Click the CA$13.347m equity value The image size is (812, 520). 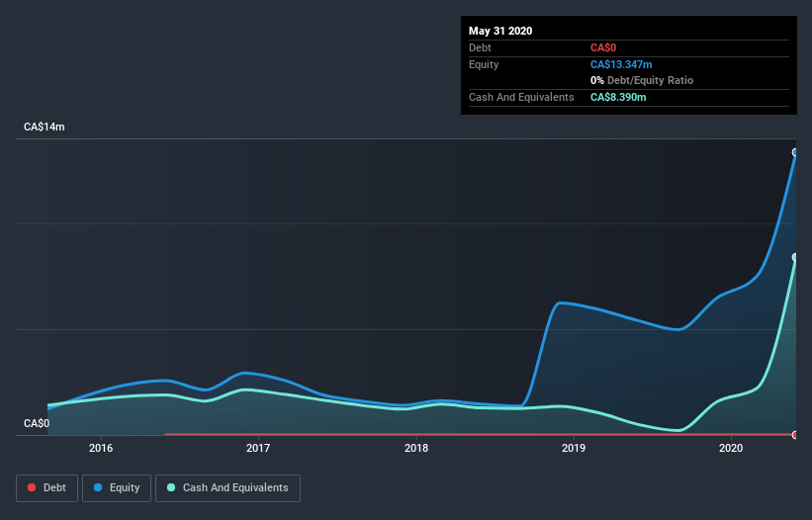pos(621,64)
